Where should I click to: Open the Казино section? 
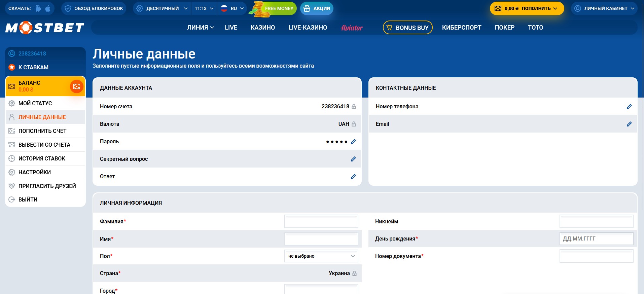pyautogui.click(x=263, y=28)
